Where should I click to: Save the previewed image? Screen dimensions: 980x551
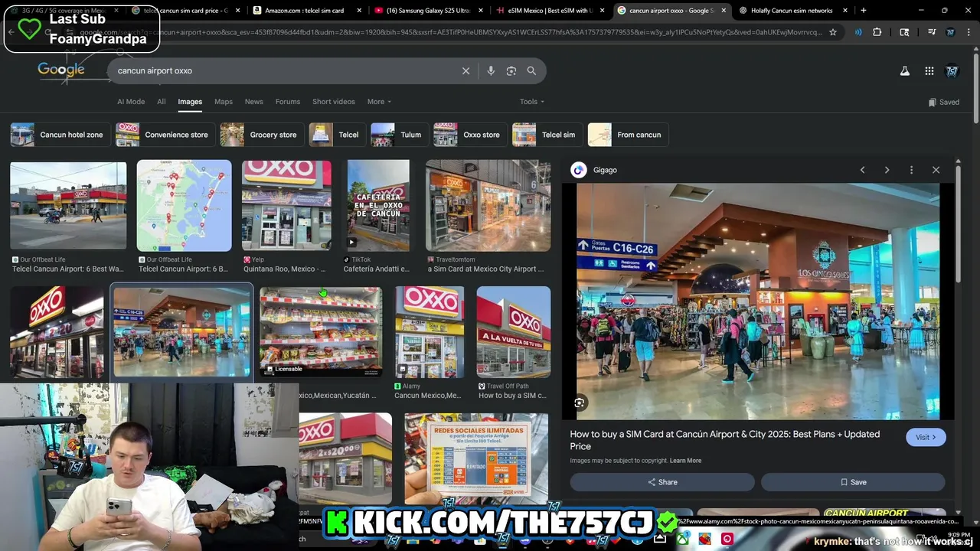click(x=853, y=482)
